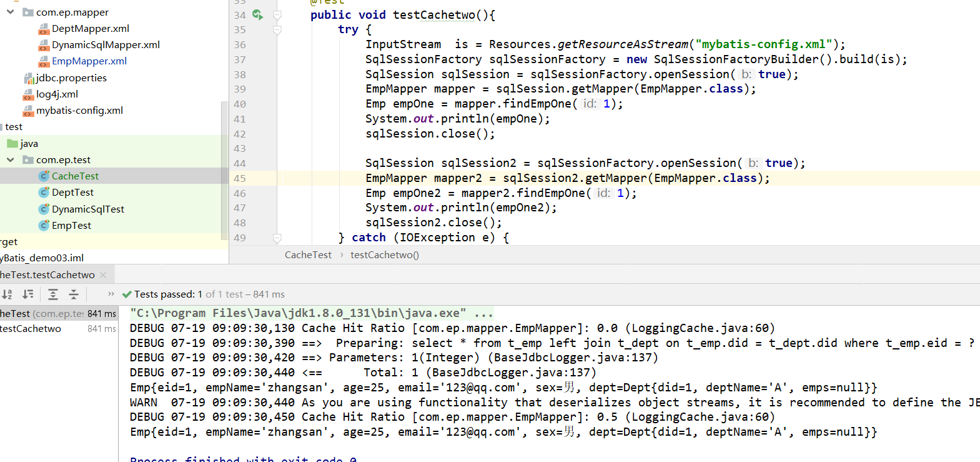Click the java.exe command line in console
The height and width of the screenshot is (462, 980).
pyautogui.click(x=312, y=313)
